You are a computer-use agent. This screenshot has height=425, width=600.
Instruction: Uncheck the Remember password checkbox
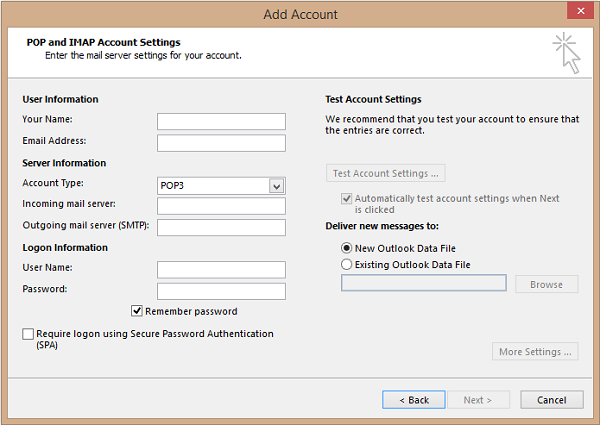[x=137, y=311]
